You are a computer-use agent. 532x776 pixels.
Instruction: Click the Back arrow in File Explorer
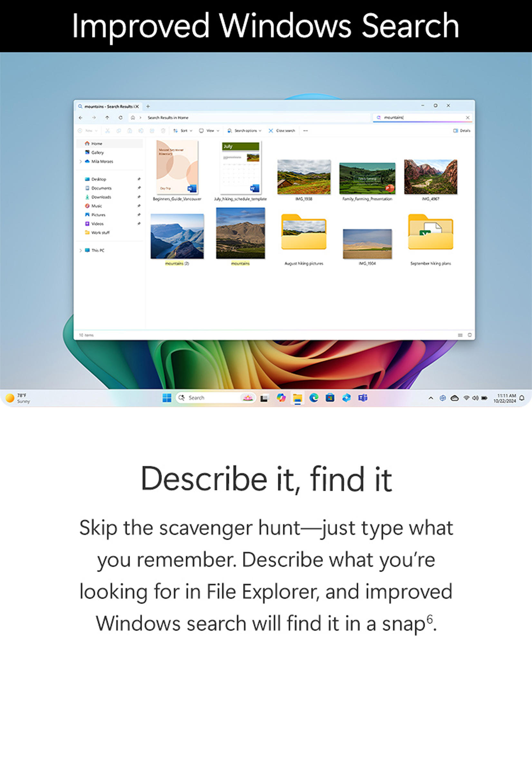click(81, 118)
